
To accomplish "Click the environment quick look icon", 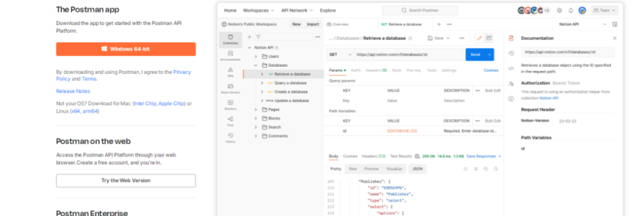I will click(x=615, y=24).
